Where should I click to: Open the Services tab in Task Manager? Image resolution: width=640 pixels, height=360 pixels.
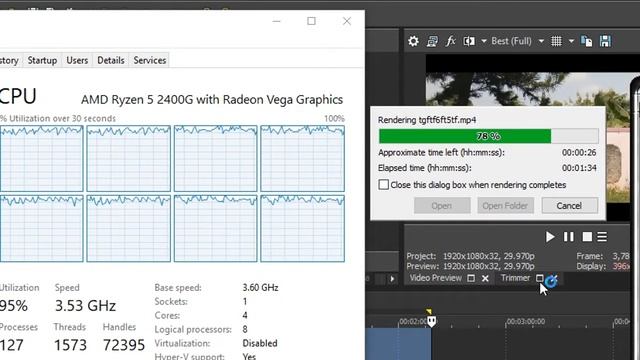click(149, 60)
